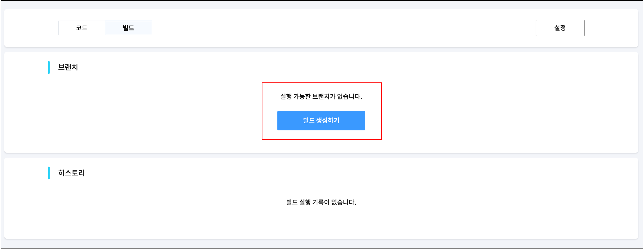Click gray gap between 브랜치 and 히스토리 cards
This screenshot has width=644, height=249.
point(321,155)
